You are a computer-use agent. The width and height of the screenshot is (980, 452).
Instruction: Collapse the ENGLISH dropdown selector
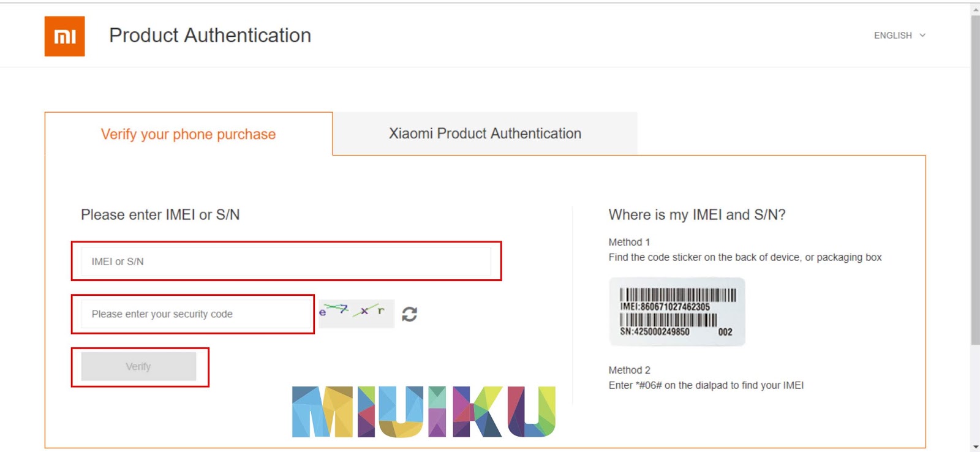pyautogui.click(x=899, y=36)
